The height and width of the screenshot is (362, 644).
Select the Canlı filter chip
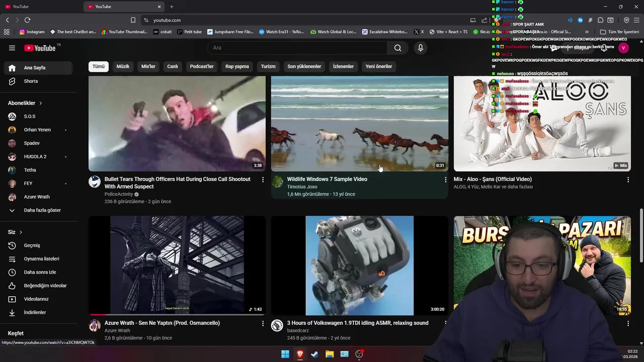tap(173, 66)
